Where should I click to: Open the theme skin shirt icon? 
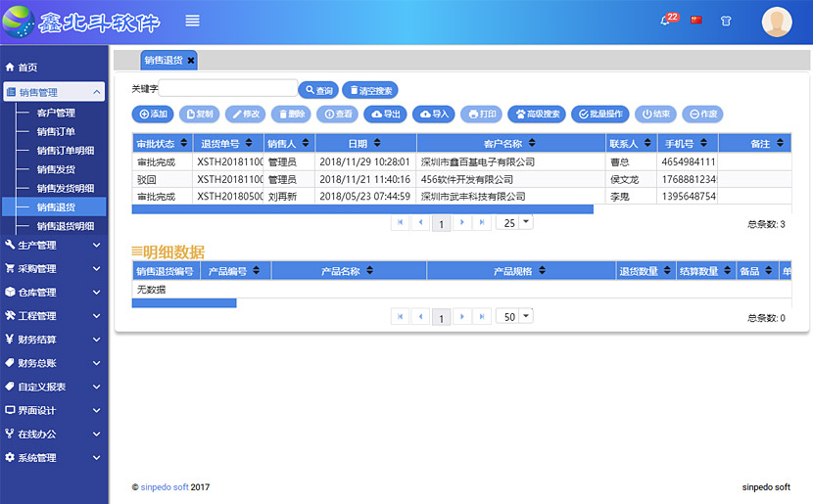(726, 20)
